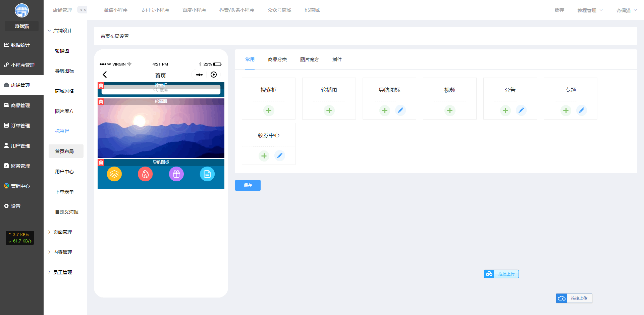Open the 教程管理 dropdown
The image size is (644, 315).
[590, 10]
